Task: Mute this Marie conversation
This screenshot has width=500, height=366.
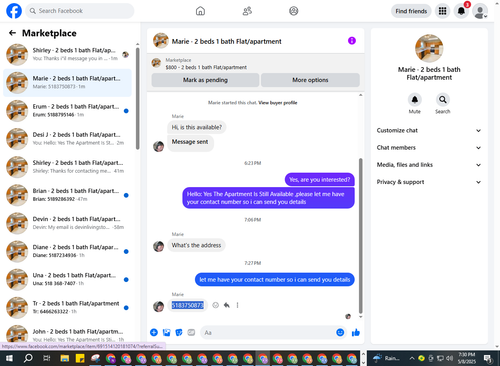Action: pyautogui.click(x=415, y=100)
